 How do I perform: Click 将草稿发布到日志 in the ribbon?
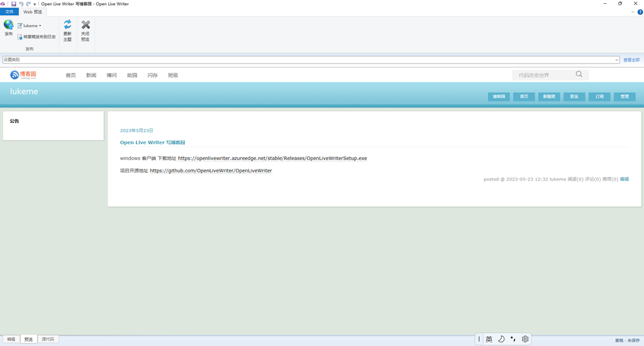point(36,36)
